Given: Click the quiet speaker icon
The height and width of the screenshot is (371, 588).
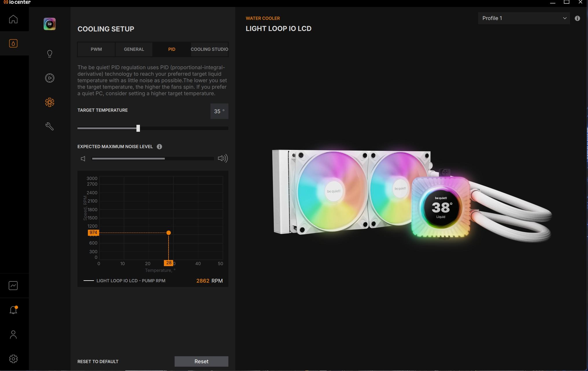Looking at the screenshot, I should click(x=83, y=159).
